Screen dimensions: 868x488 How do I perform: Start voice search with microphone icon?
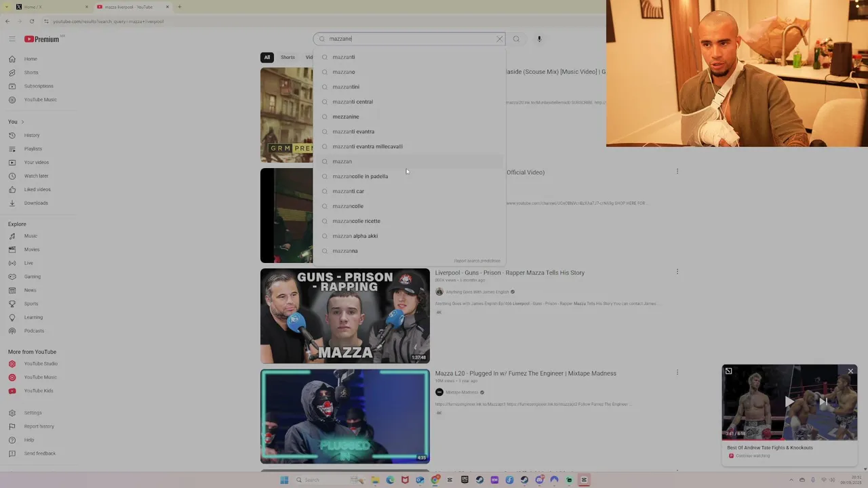click(x=539, y=39)
